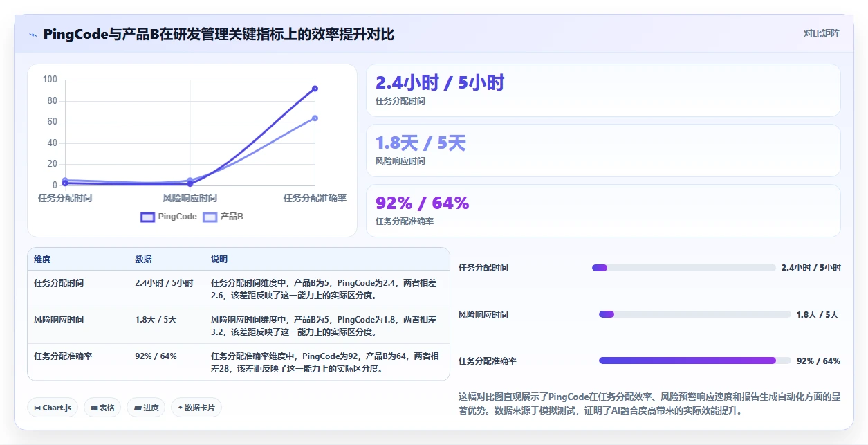Click the 任务分配时间 label beside progress bar
The image size is (868, 445).
point(483,268)
